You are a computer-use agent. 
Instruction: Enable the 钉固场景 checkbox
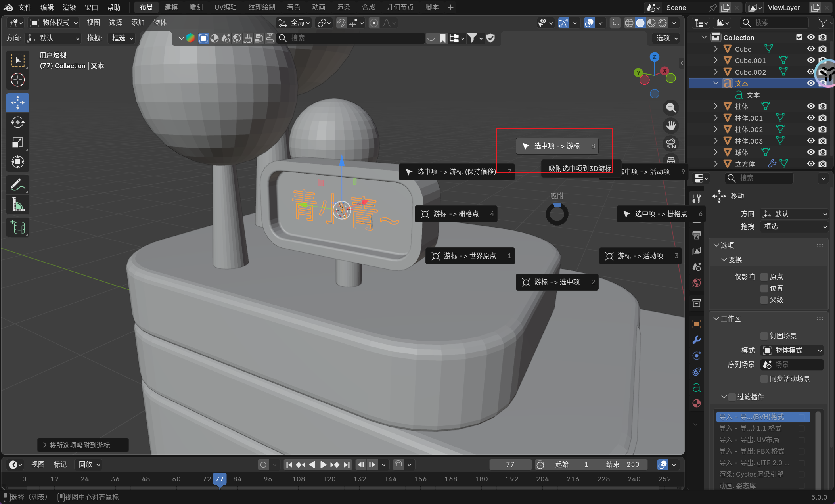[764, 336]
